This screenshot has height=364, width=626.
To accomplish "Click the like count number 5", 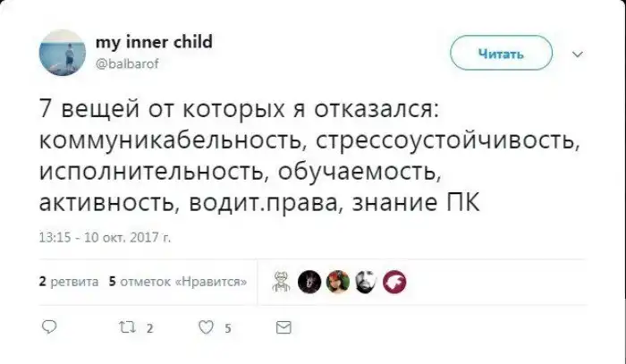I will pos(229,328).
